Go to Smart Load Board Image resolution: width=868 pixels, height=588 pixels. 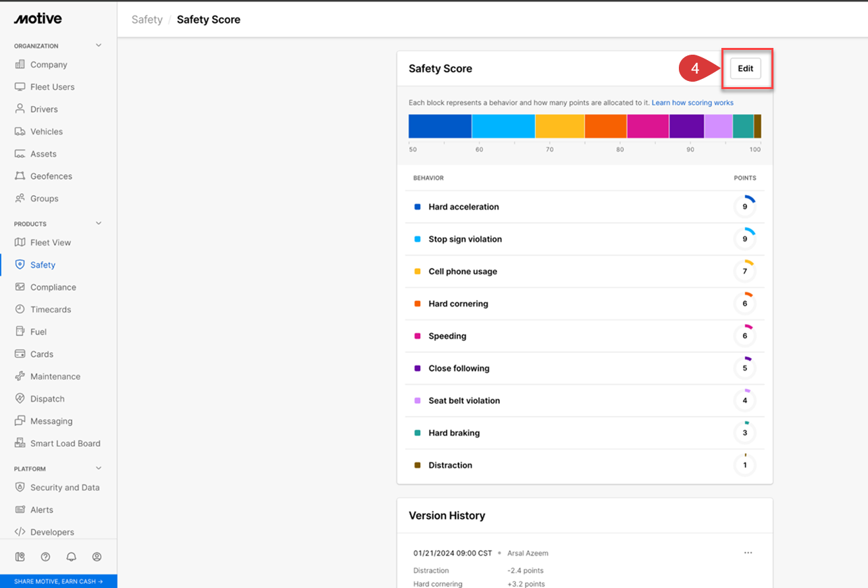coord(65,444)
